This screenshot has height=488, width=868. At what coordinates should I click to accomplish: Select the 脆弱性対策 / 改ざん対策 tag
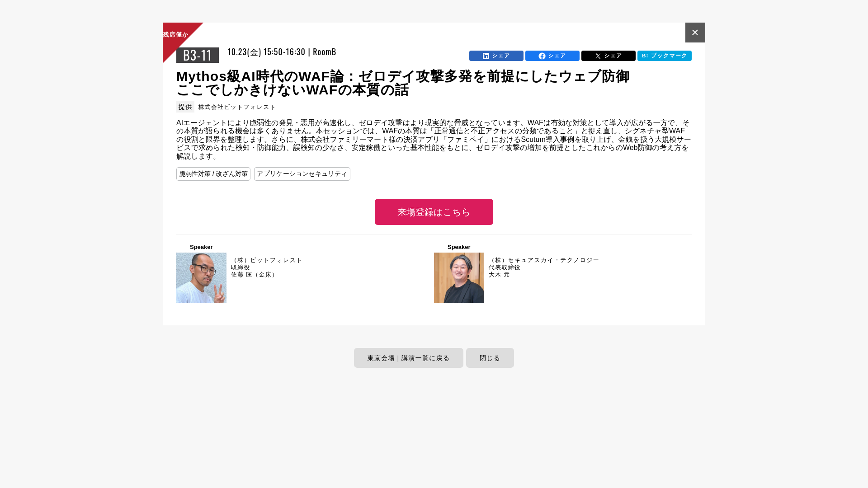213,174
